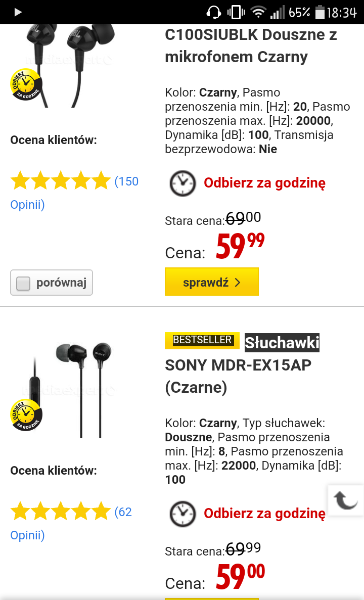Tap the Wi-Fi icon in the status bar
The width and height of the screenshot is (364, 600).
click(x=259, y=12)
